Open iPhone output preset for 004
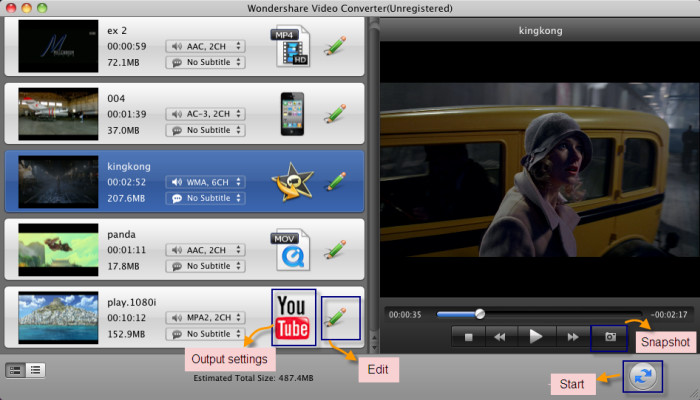The height and width of the screenshot is (400, 700). pos(292,114)
